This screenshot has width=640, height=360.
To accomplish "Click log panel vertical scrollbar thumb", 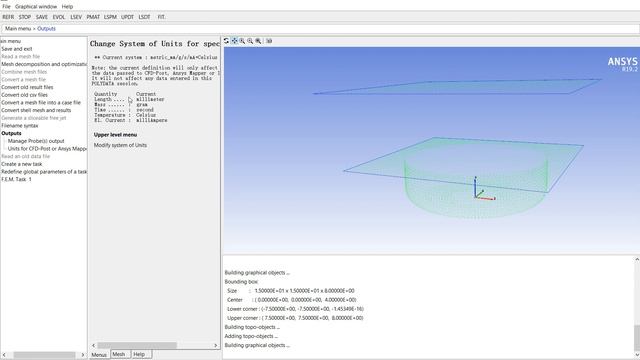I will 637,338.
